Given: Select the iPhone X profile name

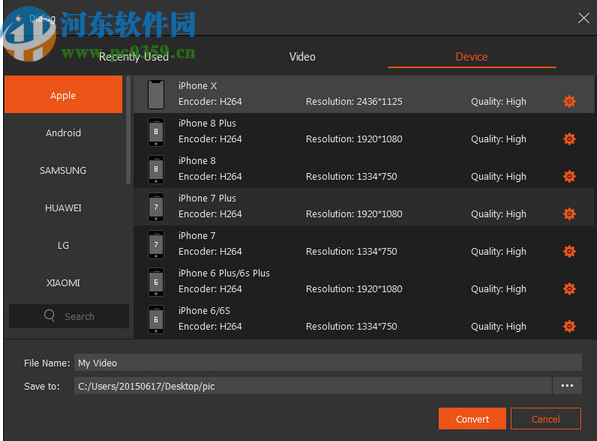Looking at the screenshot, I should tap(197, 86).
